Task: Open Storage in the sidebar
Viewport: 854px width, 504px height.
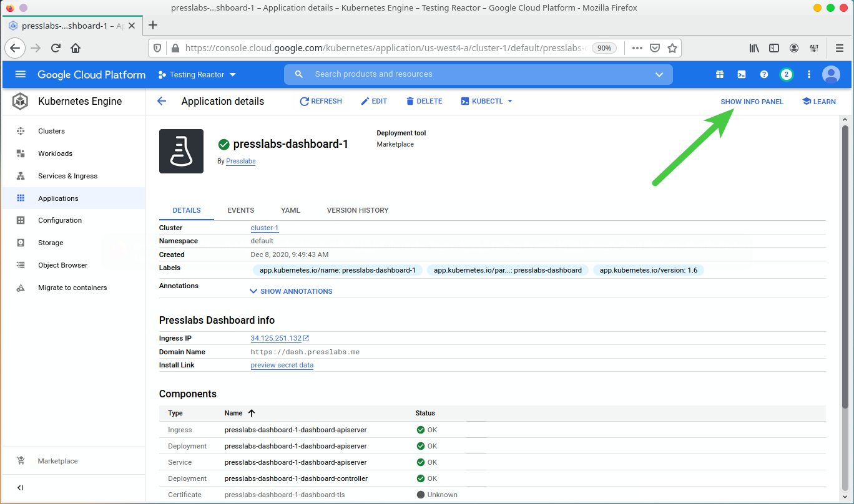Action: (74, 243)
